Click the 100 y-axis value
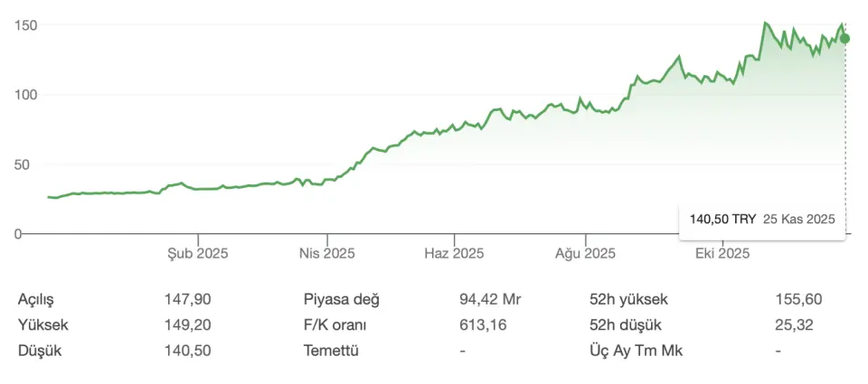 click(x=24, y=95)
